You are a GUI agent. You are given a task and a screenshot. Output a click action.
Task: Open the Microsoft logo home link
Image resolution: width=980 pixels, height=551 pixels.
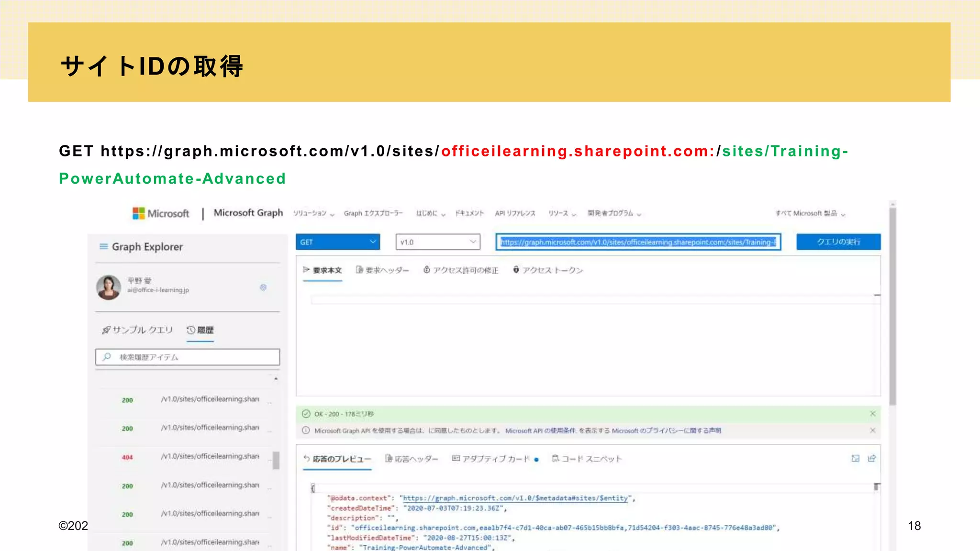tap(161, 213)
